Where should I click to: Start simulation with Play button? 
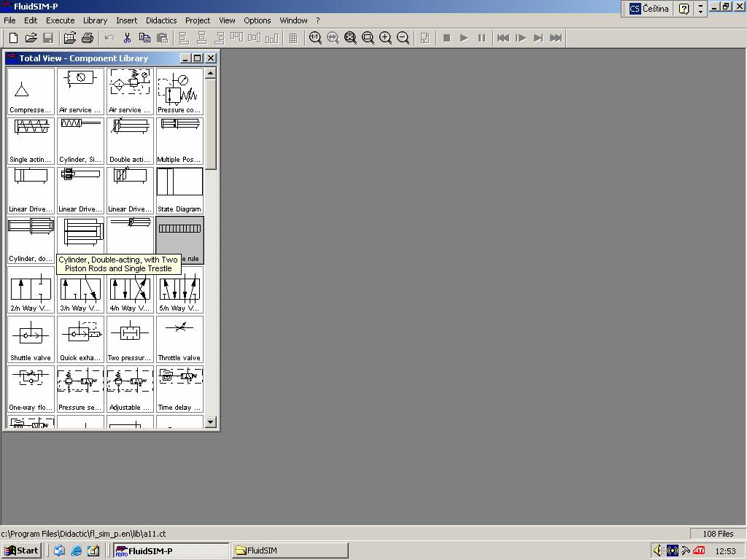(464, 38)
